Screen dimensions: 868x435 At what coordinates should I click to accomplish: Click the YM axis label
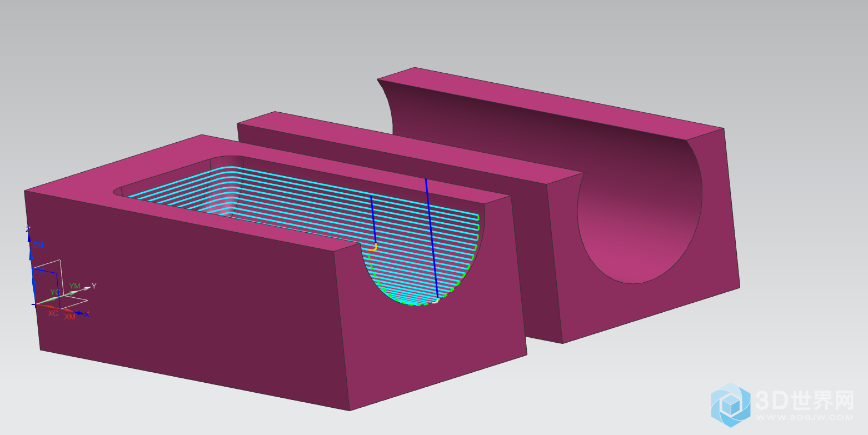tap(74, 286)
